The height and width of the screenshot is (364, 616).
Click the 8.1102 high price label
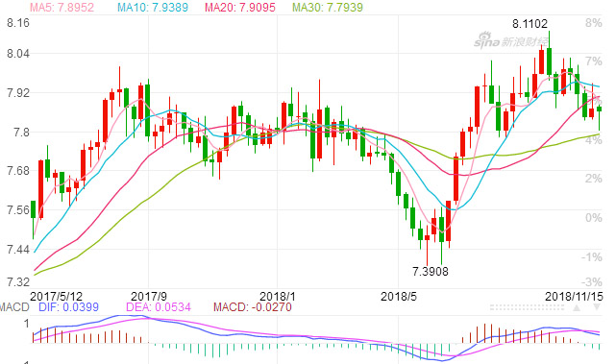pos(530,24)
